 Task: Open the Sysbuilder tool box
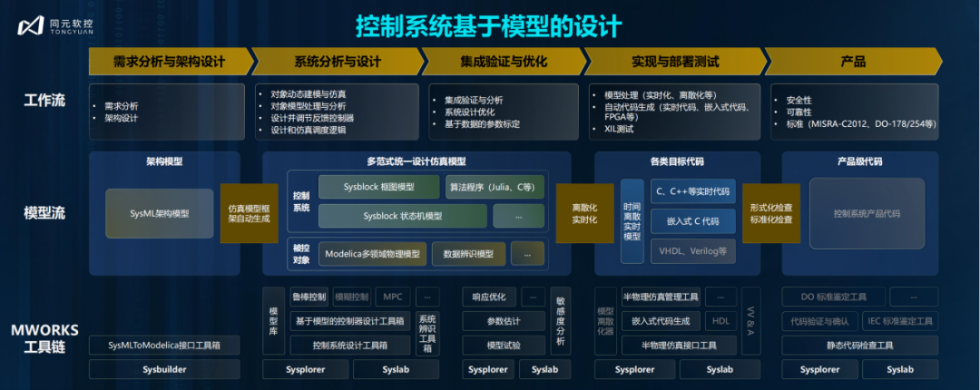tap(164, 369)
